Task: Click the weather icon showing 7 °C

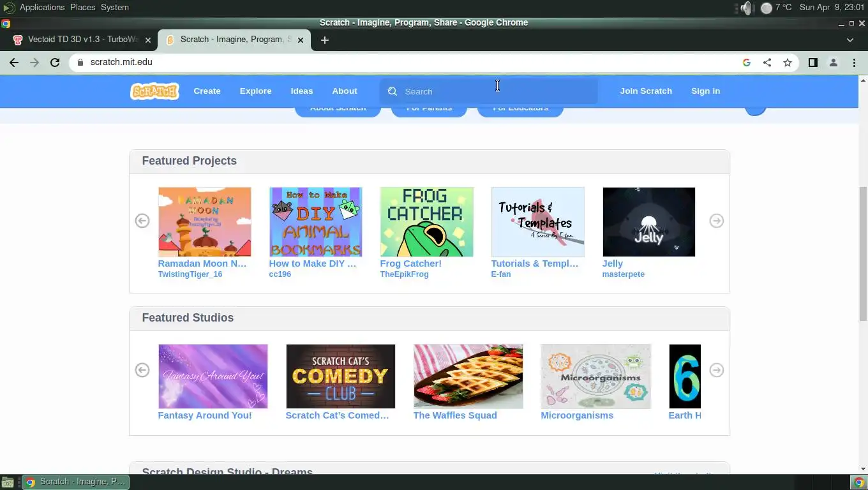Action: click(767, 8)
